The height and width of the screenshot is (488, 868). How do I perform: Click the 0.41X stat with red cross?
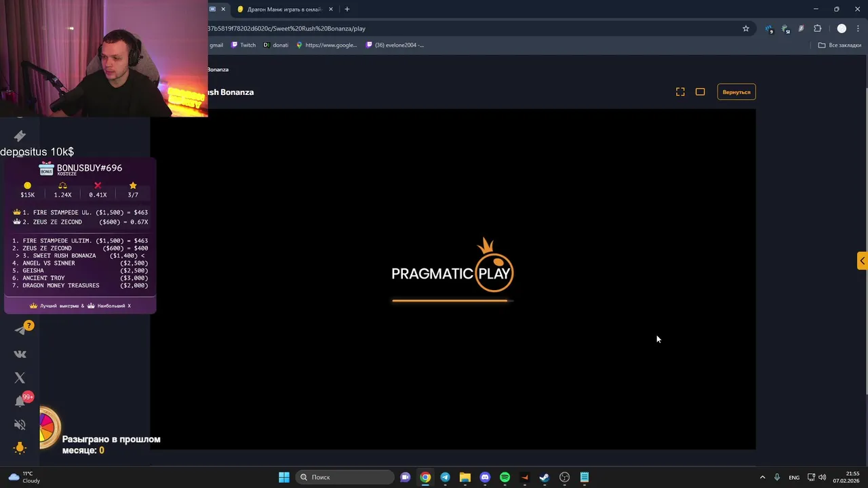point(98,190)
